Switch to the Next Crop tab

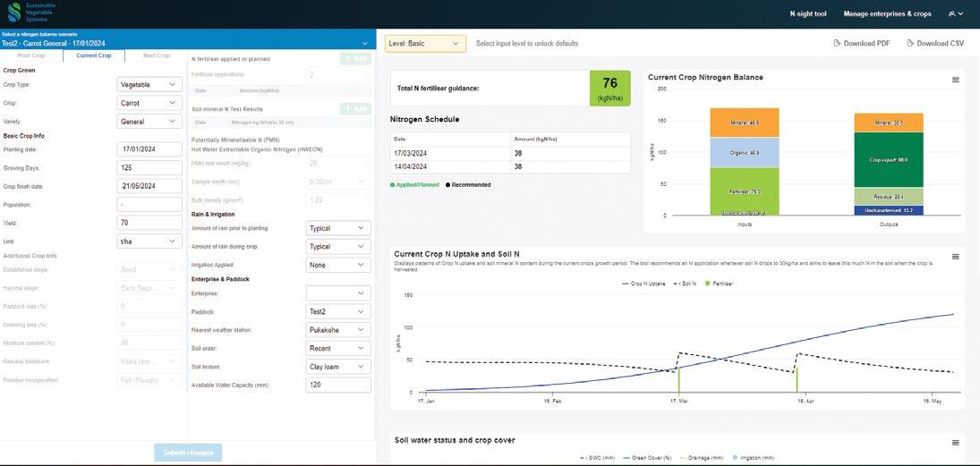157,55
